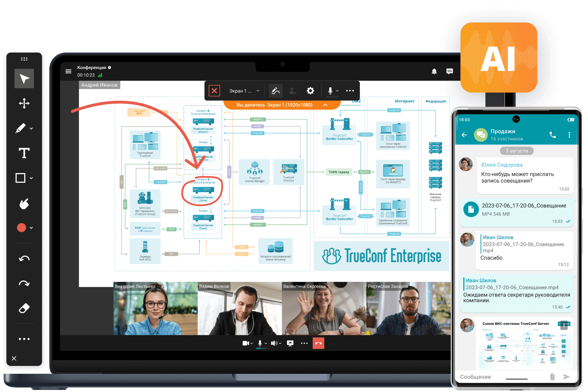This screenshot has width=583, height=392.
Task: Expand camera options chevron in call controls
Action: point(252,343)
